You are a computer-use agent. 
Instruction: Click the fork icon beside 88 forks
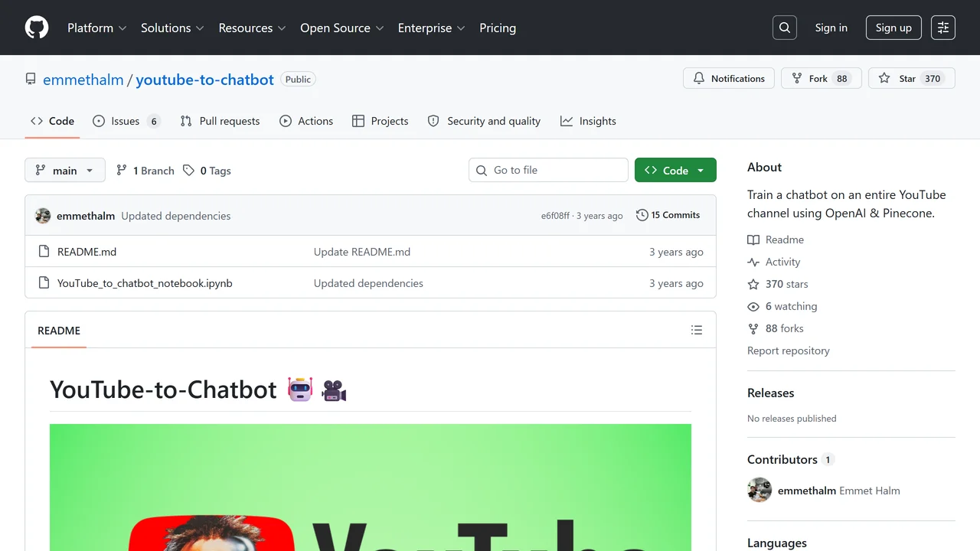753,328
